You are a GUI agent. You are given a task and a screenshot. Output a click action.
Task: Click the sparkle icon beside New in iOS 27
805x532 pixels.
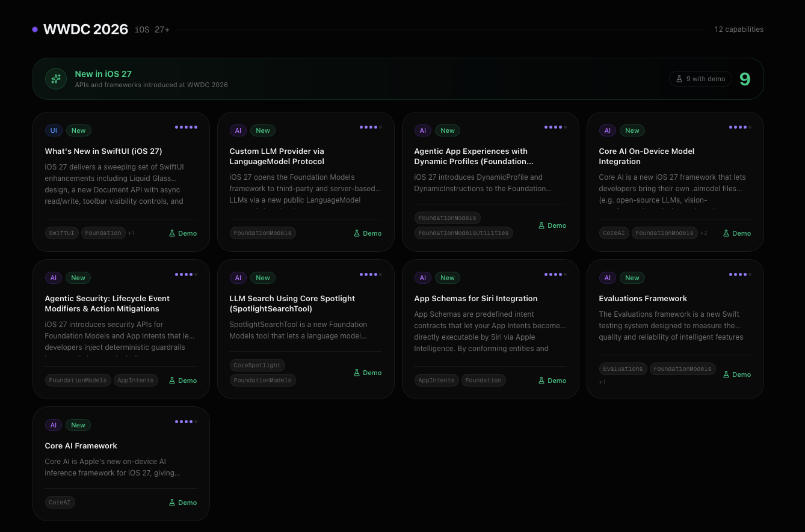[x=56, y=79]
